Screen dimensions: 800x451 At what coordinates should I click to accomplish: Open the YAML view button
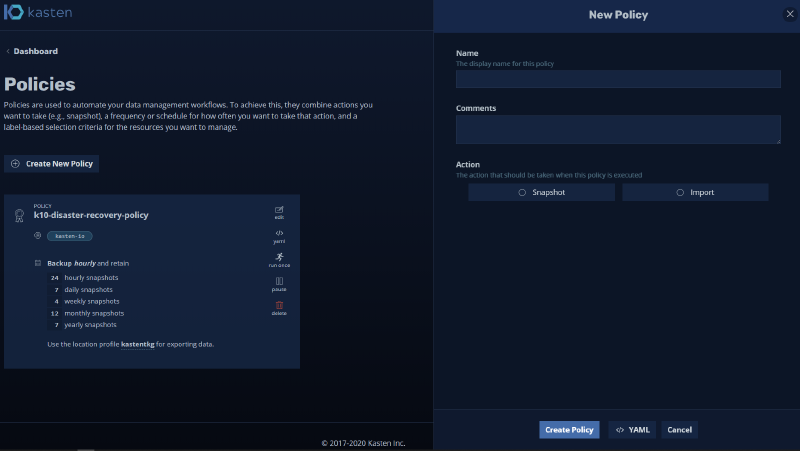tap(632, 430)
